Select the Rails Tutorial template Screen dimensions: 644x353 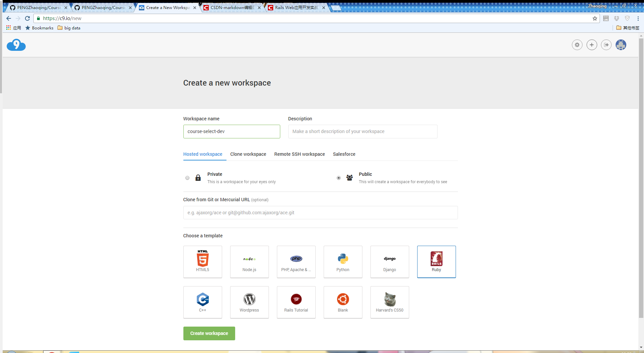(x=296, y=302)
